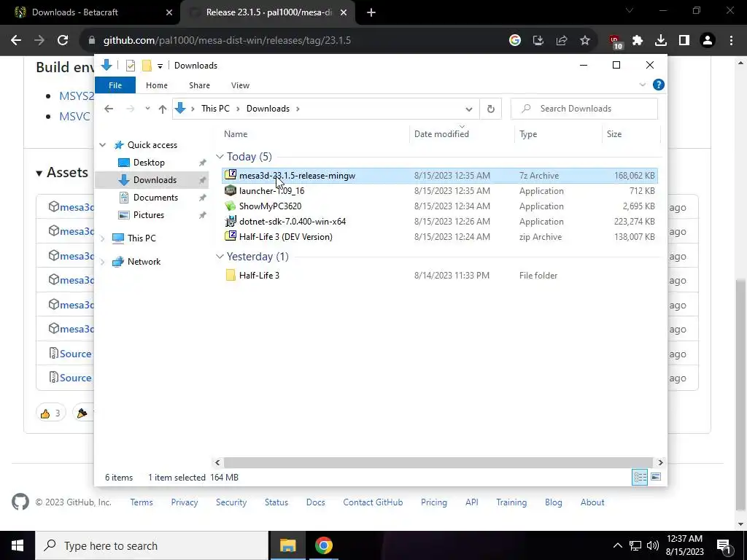Click the Half-Life 3 (DEV Version) zip icon
This screenshot has width=747, height=560.
tap(231, 236)
